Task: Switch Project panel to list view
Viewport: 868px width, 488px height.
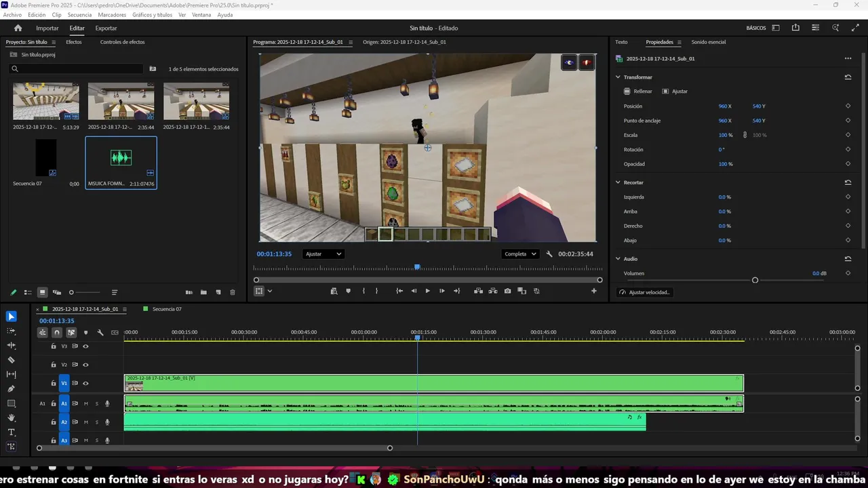Action: 28,293
